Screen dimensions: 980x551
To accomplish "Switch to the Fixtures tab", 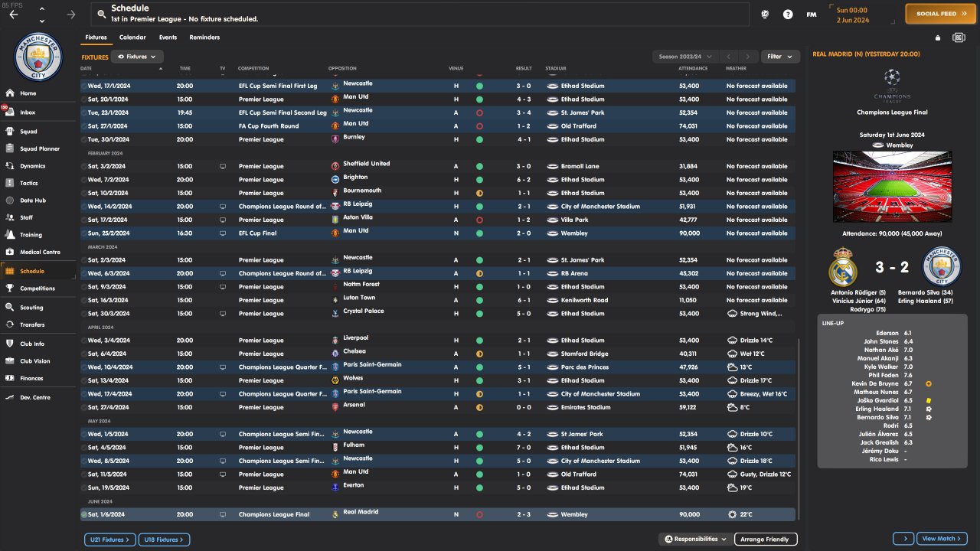I will pyautogui.click(x=96, y=37).
